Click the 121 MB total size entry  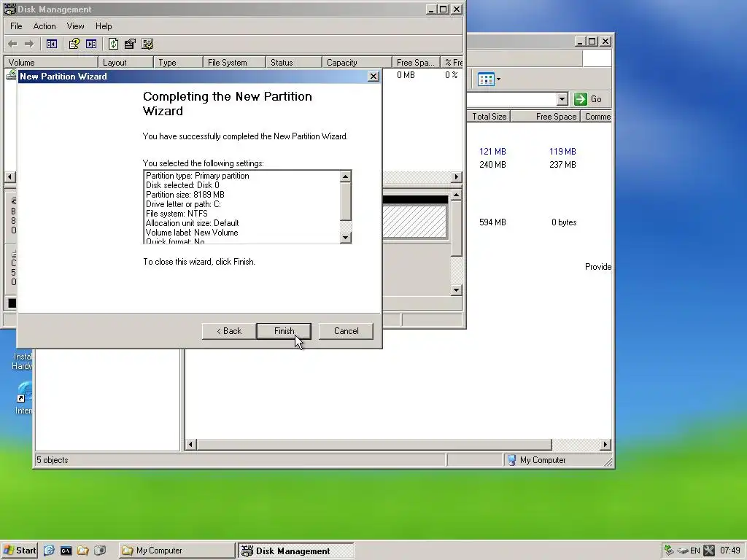point(492,152)
